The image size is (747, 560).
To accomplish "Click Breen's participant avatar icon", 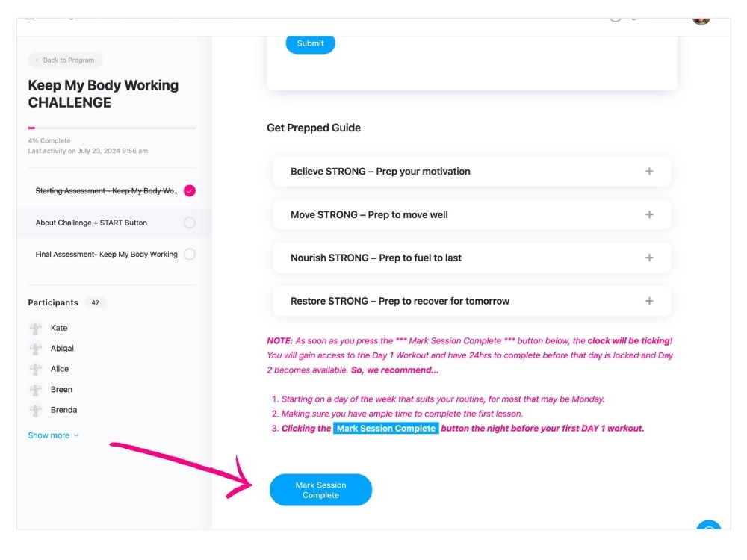I will click(35, 390).
